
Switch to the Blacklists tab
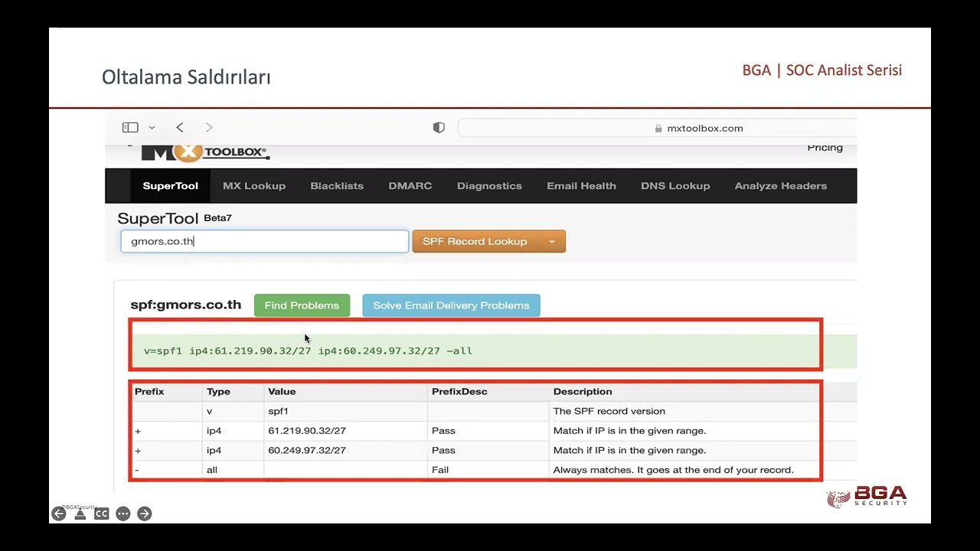pos(337,186)
